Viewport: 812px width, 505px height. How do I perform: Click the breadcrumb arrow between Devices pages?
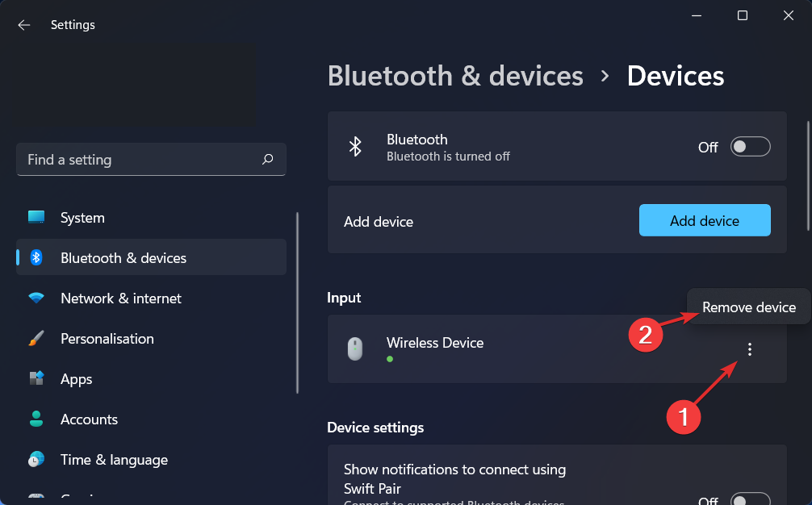coord(605,75)
